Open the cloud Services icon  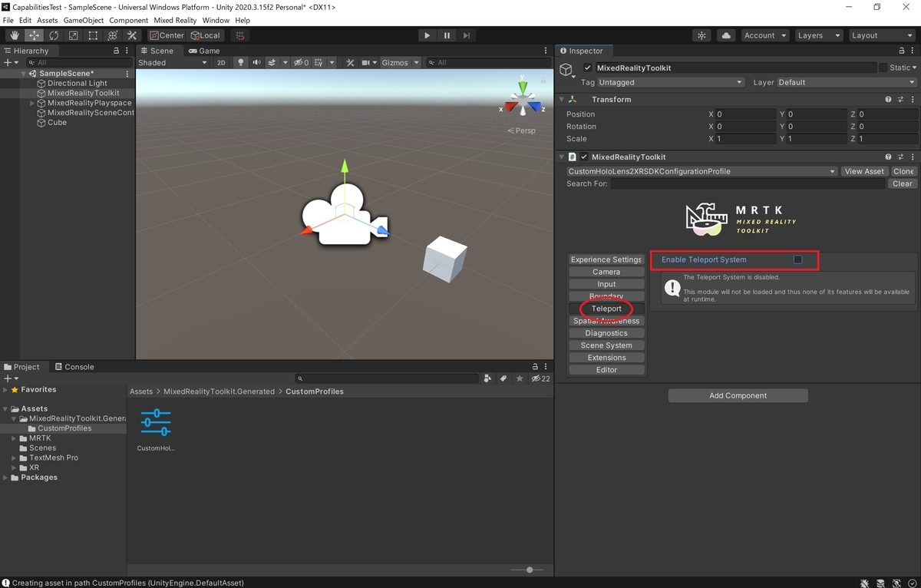point(726,35)
